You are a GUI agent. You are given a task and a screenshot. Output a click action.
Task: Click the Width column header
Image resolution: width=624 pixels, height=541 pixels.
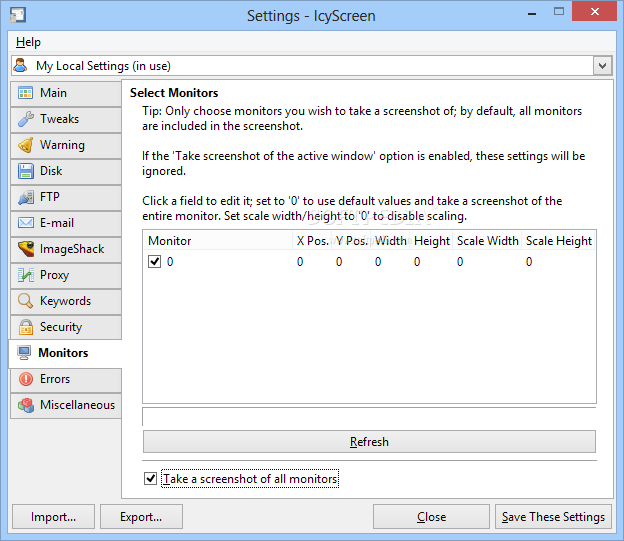click(390, 240)
